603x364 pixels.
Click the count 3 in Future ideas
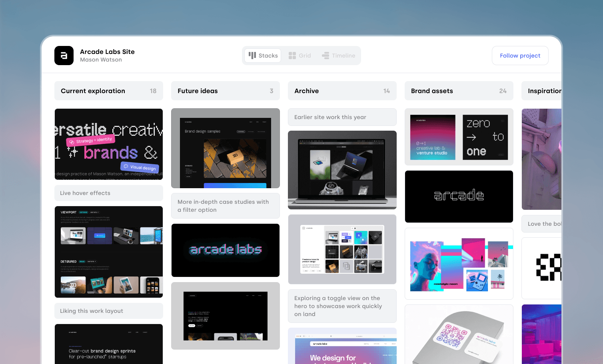pos(272,91)
